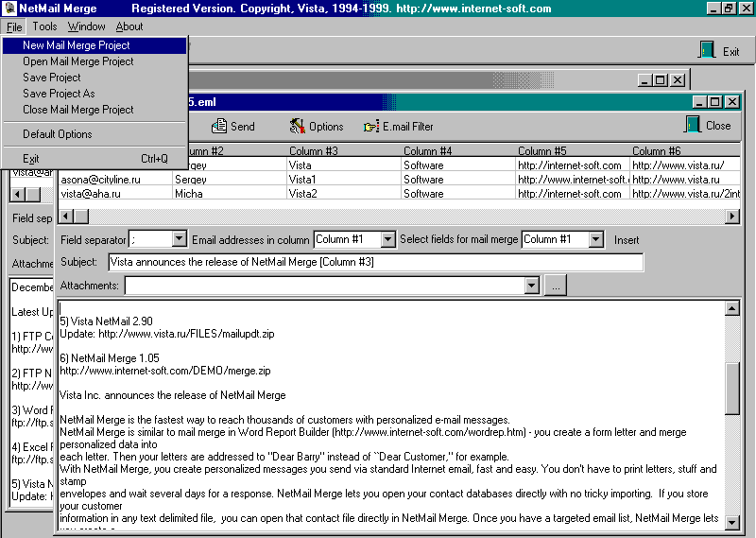The height and width of the screenshot is (538, 756).
Task: Click the Options button label
Action: tap(326, 127)
